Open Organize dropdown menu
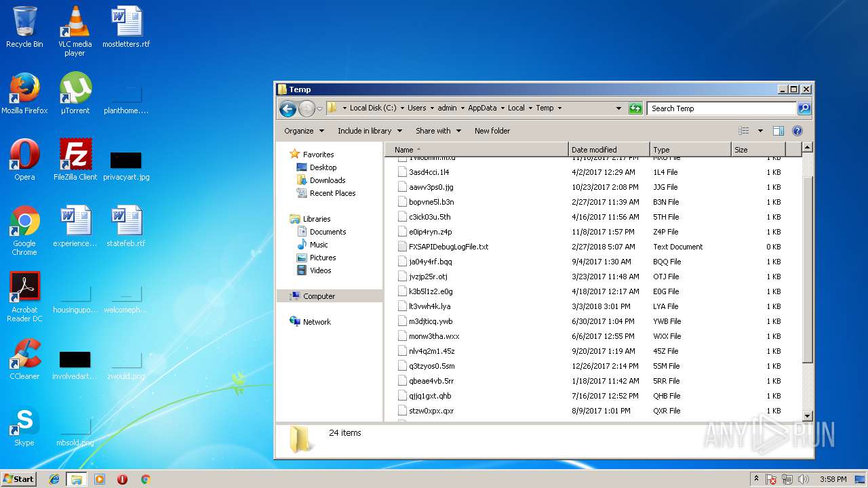Screen dimensions: 868x488 pos(304,131)
